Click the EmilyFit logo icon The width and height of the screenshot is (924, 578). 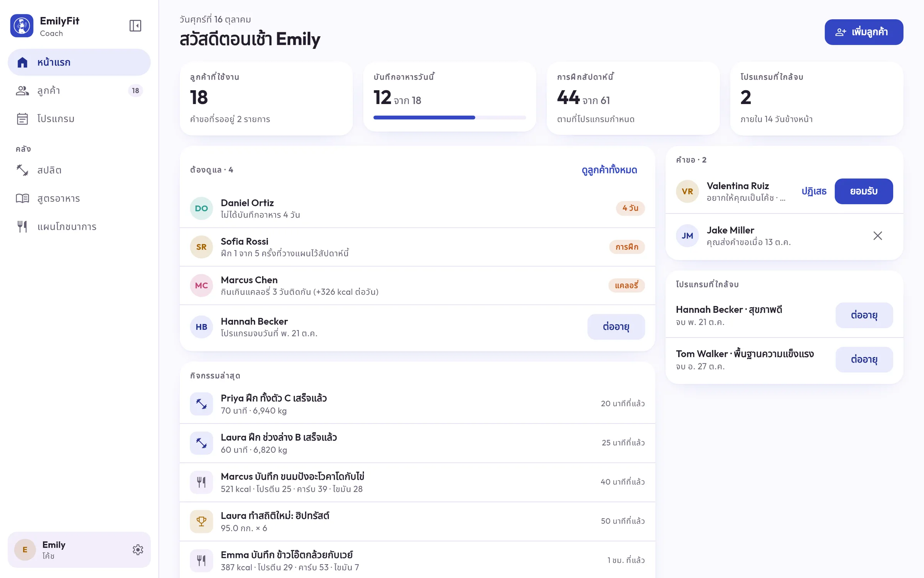(x=22, y=26)
